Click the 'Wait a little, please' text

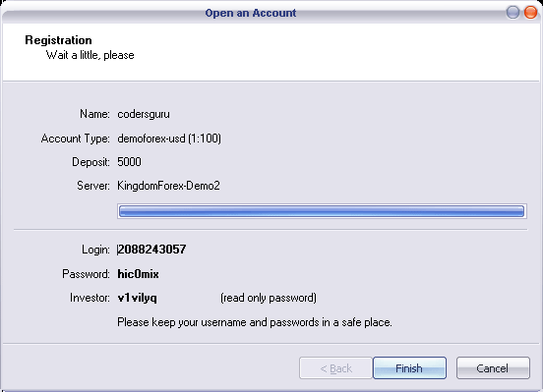point(90,55)
